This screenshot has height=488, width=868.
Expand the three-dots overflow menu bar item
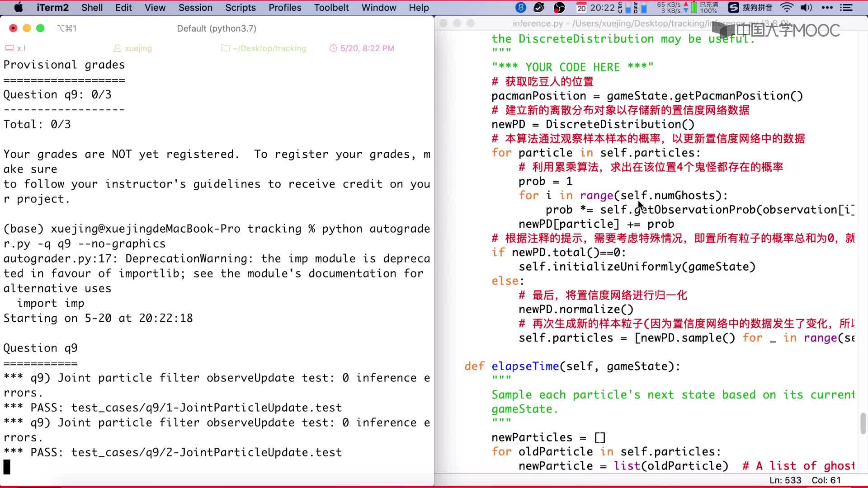point(827,7)
